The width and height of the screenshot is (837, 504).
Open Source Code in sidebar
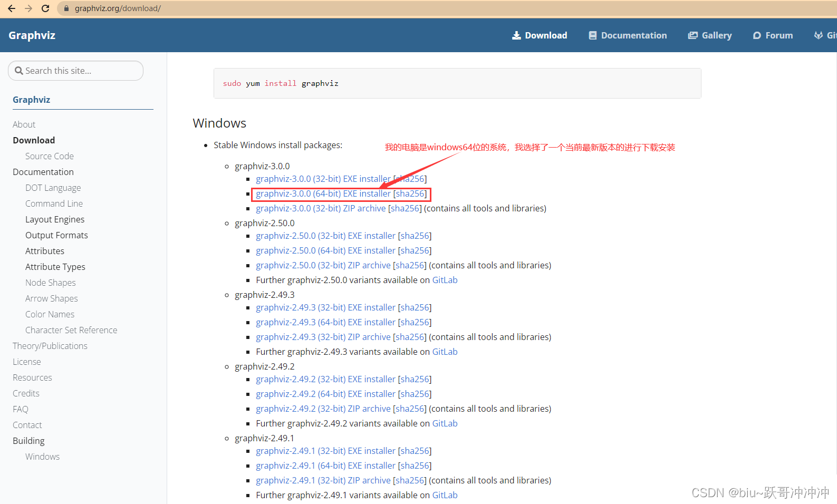click(x=50, y=156)
